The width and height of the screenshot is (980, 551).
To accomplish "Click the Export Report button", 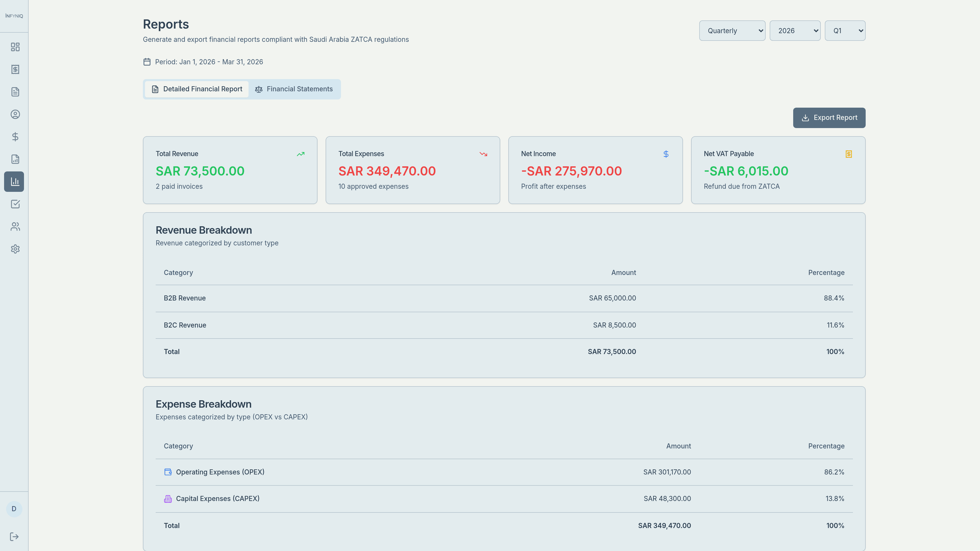I will point(829,118).
